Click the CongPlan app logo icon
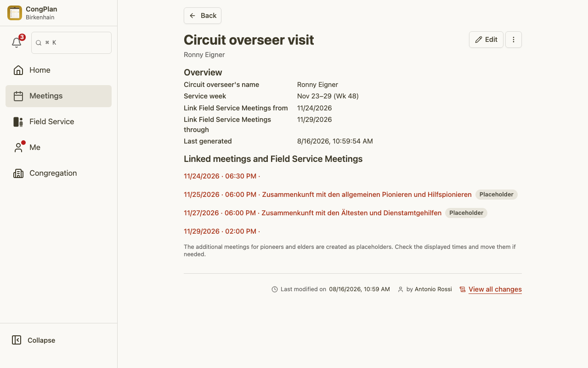 pyautogui.click(x=15, y=13)
